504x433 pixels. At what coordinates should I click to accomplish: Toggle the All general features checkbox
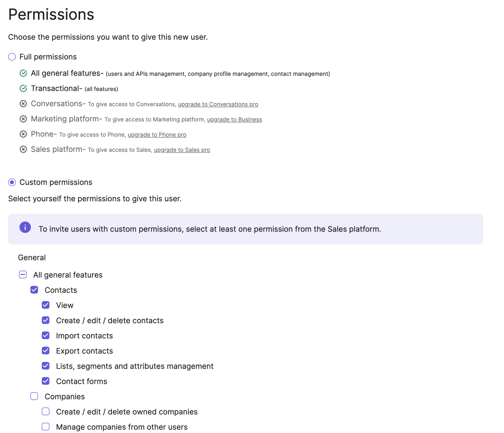(23, 275)
